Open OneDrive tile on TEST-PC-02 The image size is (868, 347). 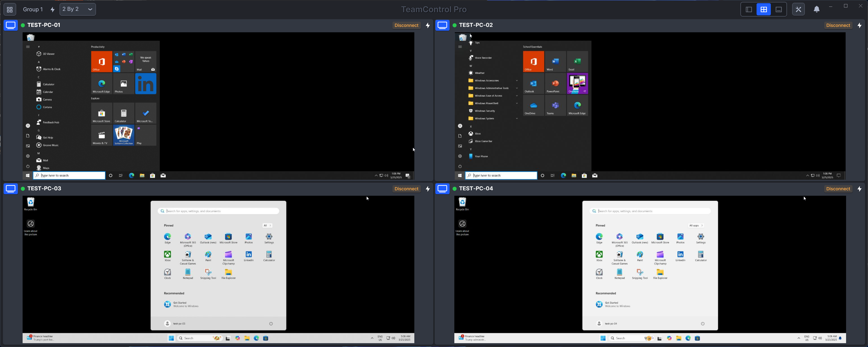click(x=533, y=106)
